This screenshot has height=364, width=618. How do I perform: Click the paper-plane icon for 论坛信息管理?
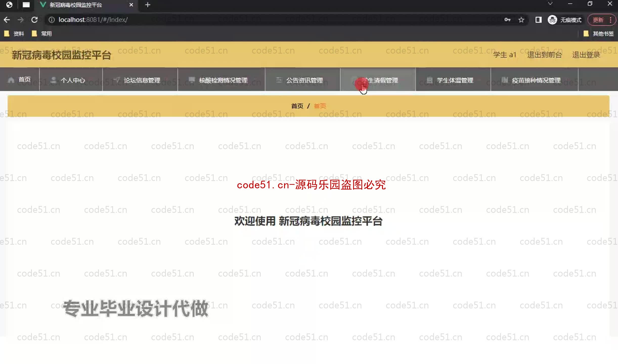coord(117,80)
